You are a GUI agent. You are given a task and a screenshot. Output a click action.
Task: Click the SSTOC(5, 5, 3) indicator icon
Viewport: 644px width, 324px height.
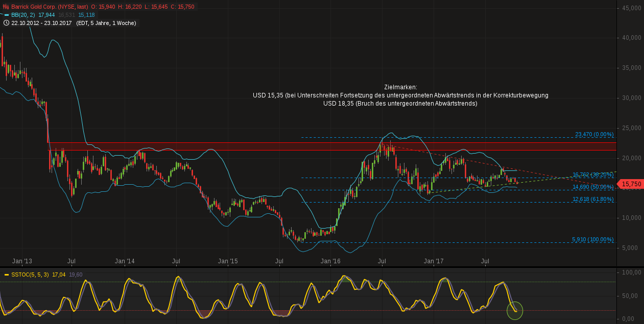[6, 274]
